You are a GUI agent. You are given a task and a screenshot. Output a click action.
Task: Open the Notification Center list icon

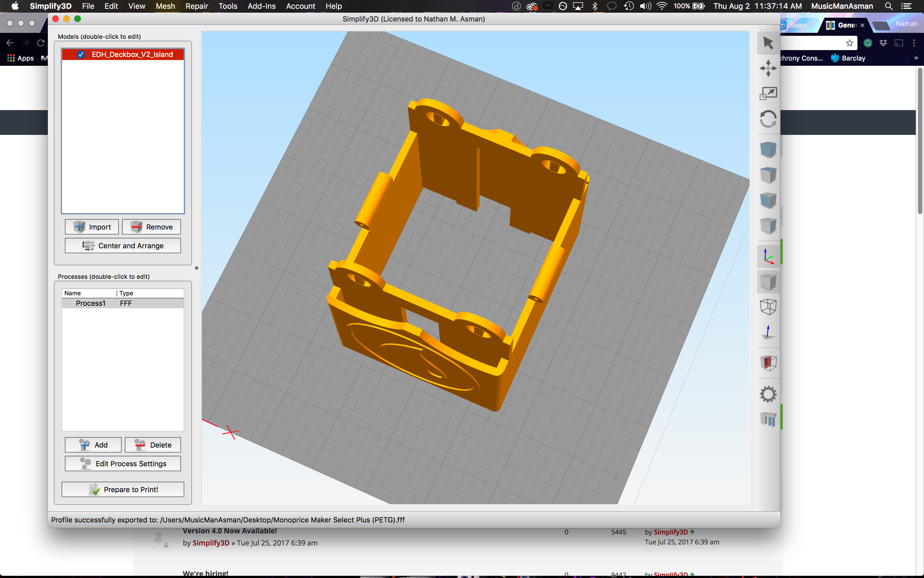pyautogui.click(x=906, y=6)
